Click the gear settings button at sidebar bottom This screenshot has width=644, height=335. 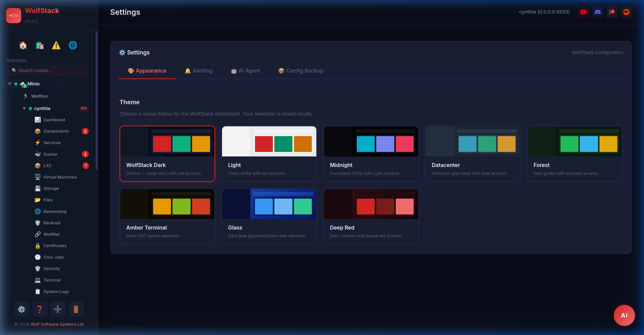(x=22, y=309)
